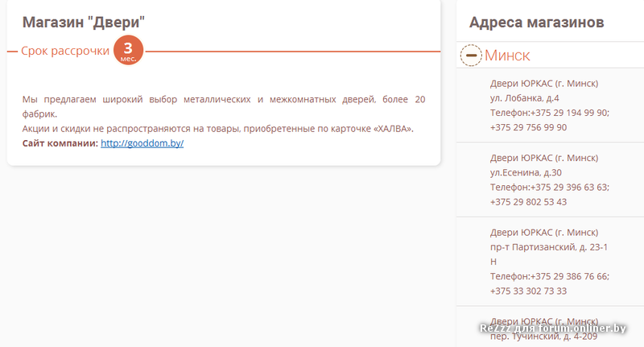
Task: Click the Двери ЮРКАС title above пр-т Партизанский
Action: (x=544, y=233)
